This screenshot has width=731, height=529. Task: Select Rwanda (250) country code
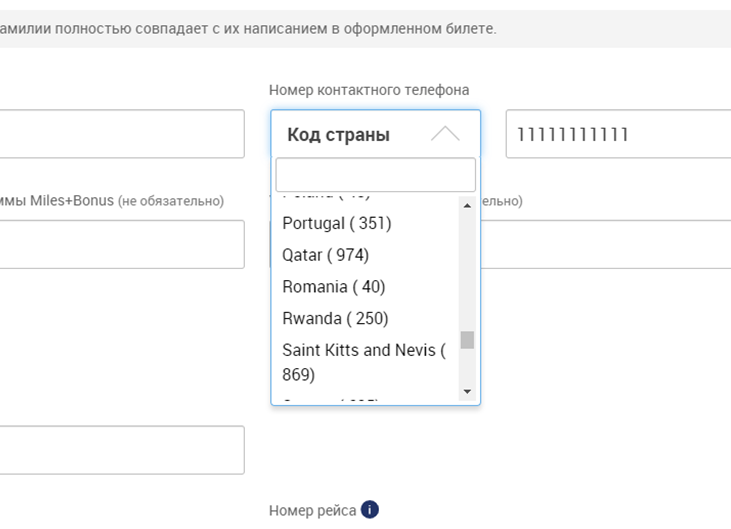[335, 319]
